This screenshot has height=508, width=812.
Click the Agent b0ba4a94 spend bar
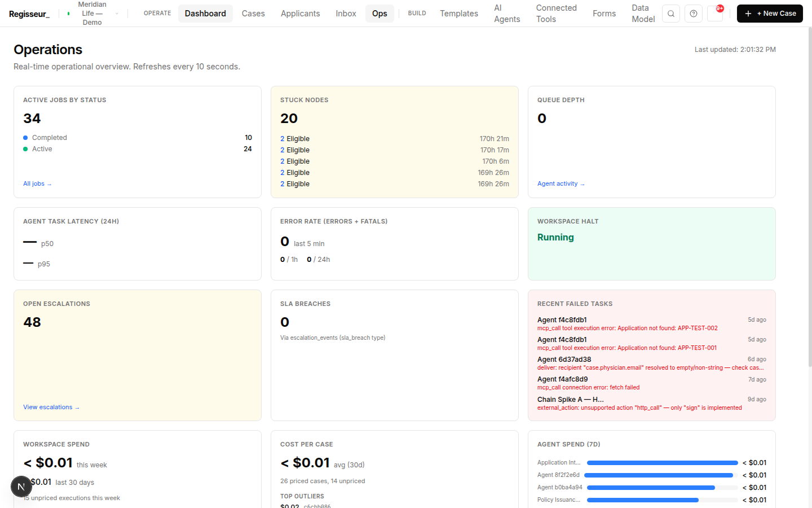click(662, 488)
